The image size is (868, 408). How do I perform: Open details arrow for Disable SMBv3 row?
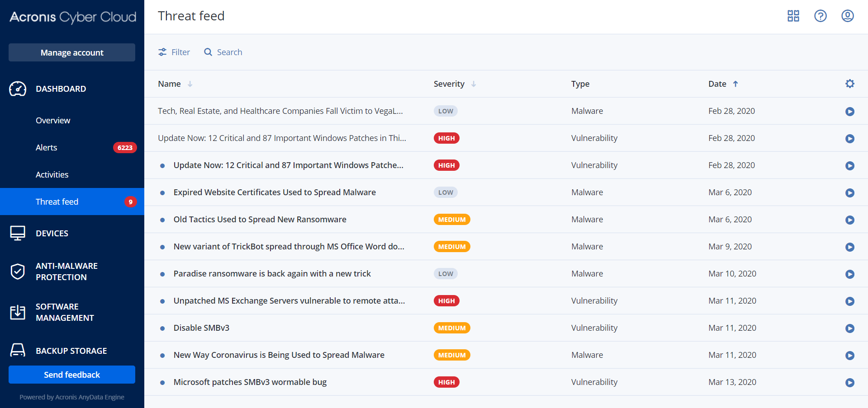coord(850,328)
